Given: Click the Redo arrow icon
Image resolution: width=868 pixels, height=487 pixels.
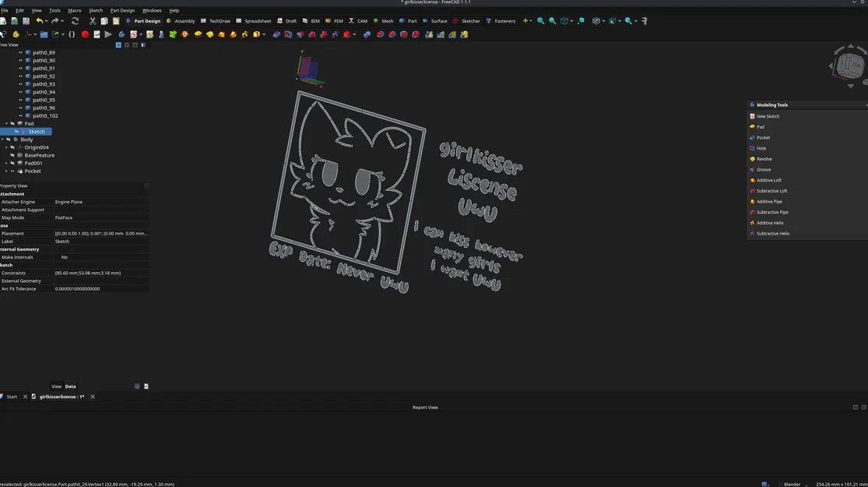Looking at the screenshot, I should pyautogui.click(x=54, y=21).
